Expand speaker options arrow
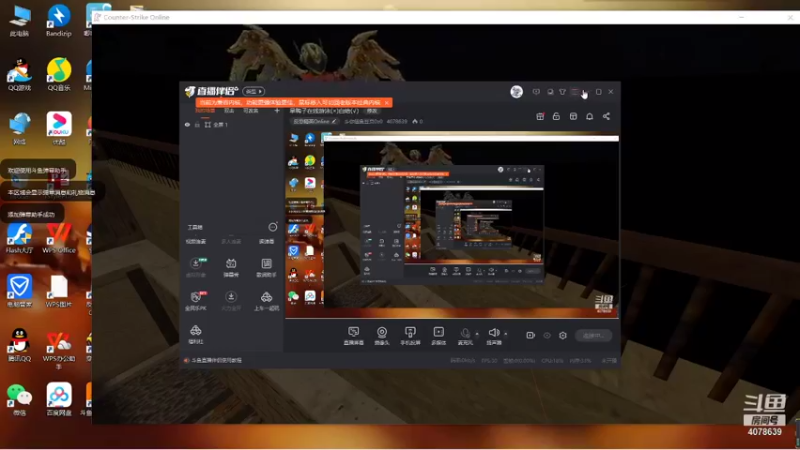Image resolution: width=800 pixels, height=450 pixels. pyautogui.click(x=506, y=334)
